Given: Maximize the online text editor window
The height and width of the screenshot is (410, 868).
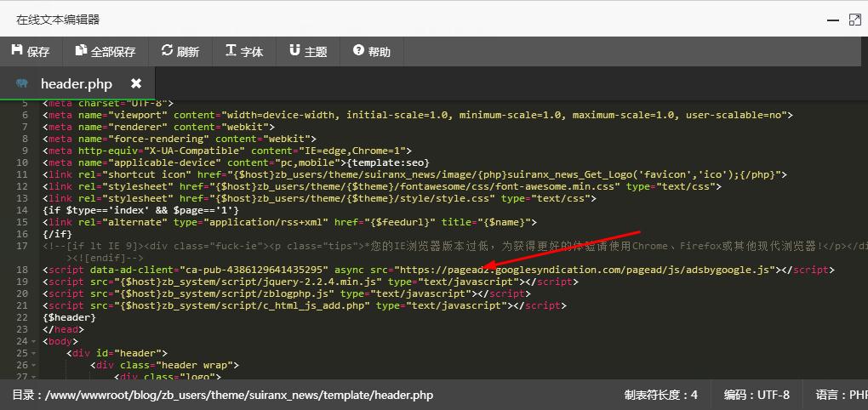Looking at the screenshot, I should [854, 19].
